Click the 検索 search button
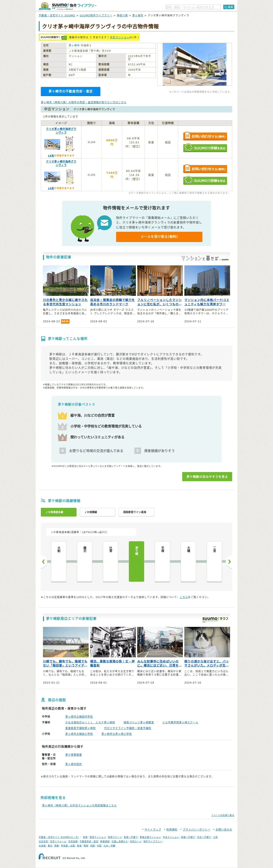This screenshot has height=868, width=273. click(229, 7)
